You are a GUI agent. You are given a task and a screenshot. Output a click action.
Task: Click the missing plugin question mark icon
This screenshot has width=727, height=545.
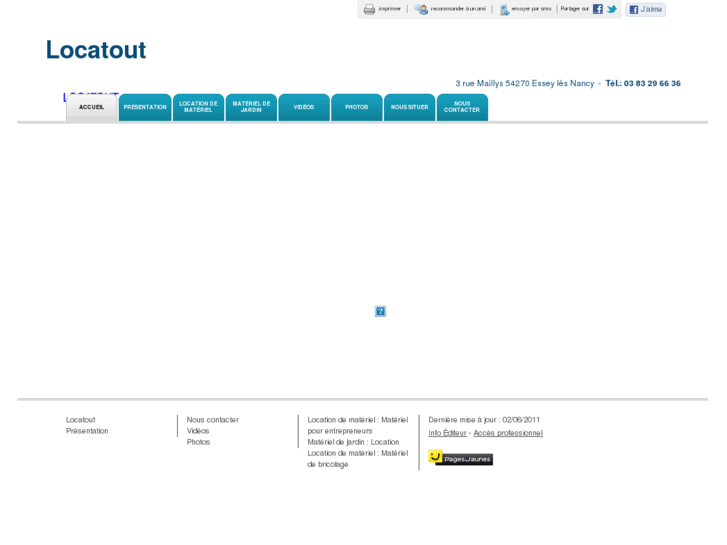coord(380,311)
